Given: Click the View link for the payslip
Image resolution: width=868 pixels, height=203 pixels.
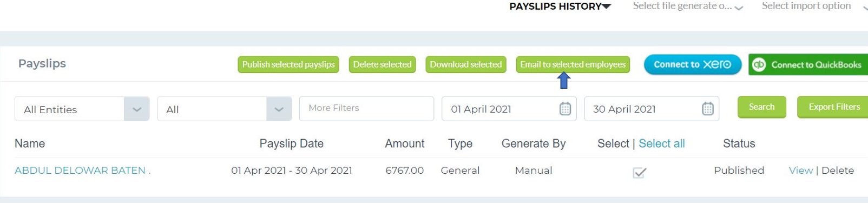Looking at the screenshot, I should pyautogui.click(x=801, y=171).
